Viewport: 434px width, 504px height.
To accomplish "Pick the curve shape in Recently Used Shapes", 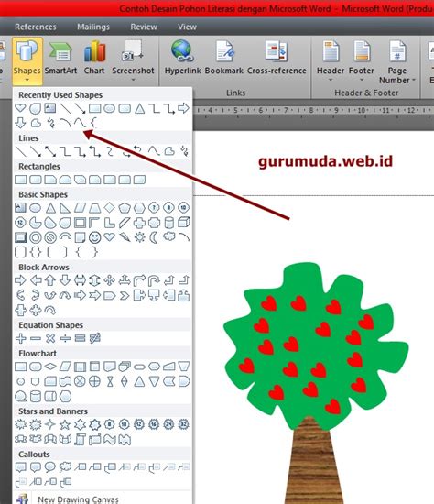I will [x=80, y=123].
